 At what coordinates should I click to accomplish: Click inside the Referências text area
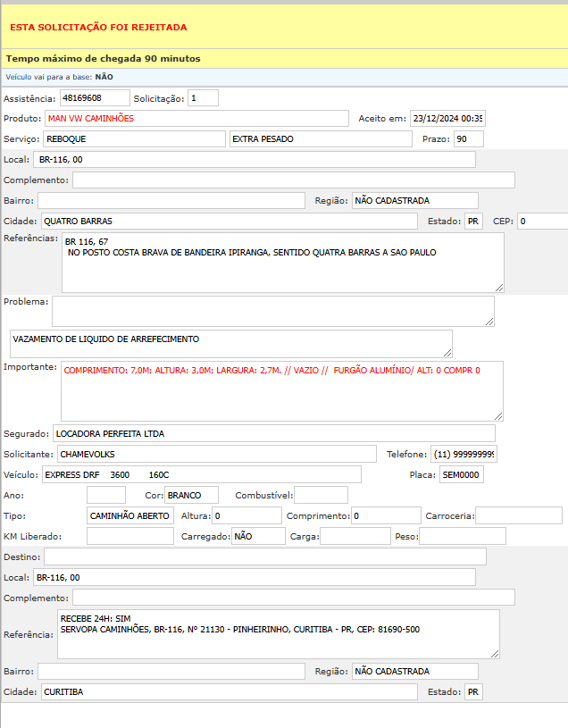[x=282, y=263]
